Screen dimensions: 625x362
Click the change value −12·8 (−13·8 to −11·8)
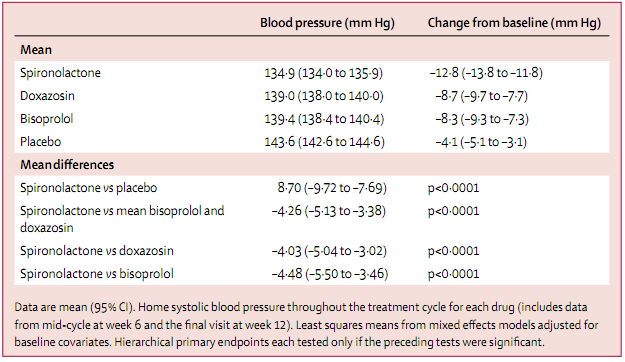[486, 73]
